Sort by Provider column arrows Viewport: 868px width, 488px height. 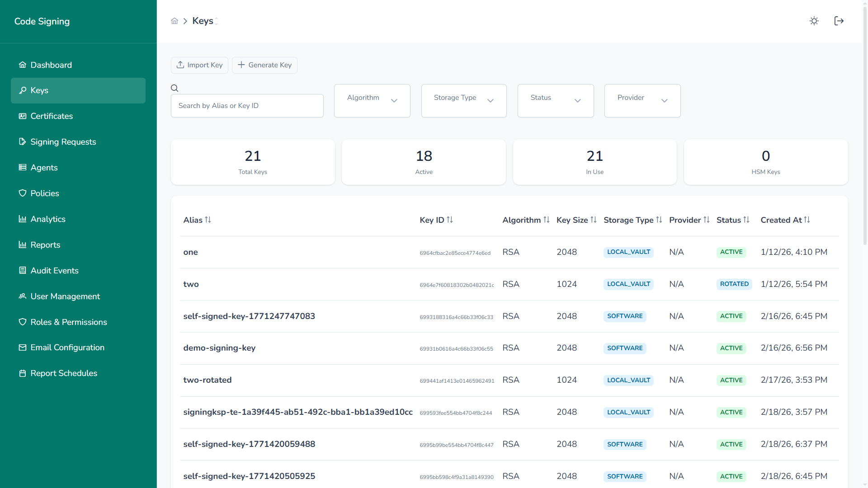(707, 220)
